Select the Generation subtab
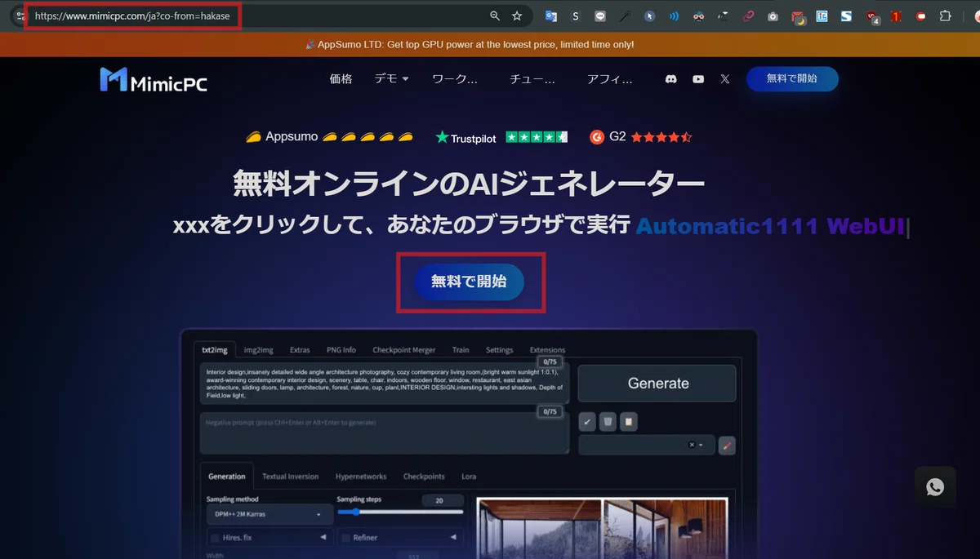 click(x=226, y=477)
